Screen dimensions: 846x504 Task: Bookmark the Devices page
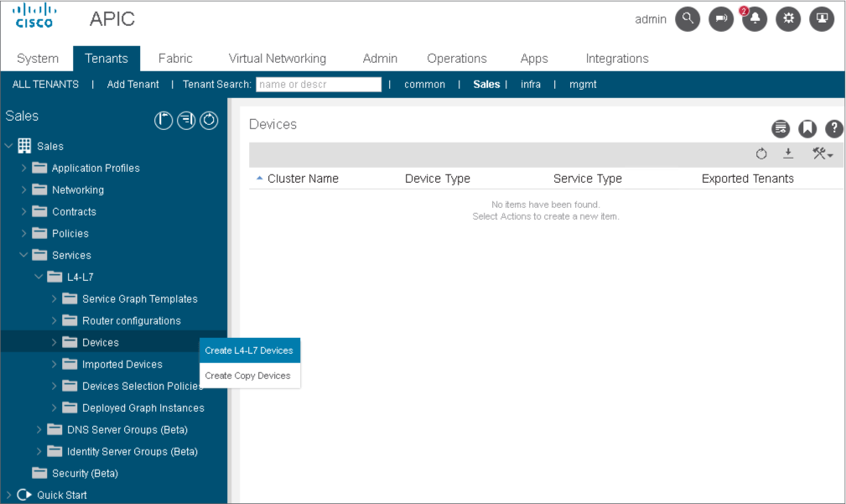[x=807, y=128]
